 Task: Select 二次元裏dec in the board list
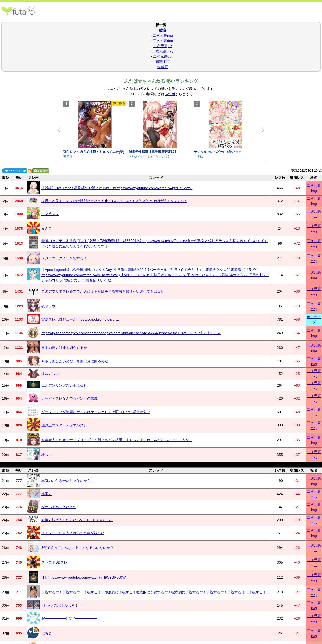point(163,41)
